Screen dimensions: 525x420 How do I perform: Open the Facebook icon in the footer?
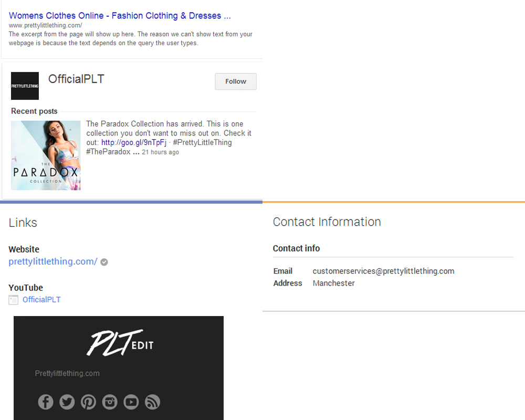coord(46,402)
